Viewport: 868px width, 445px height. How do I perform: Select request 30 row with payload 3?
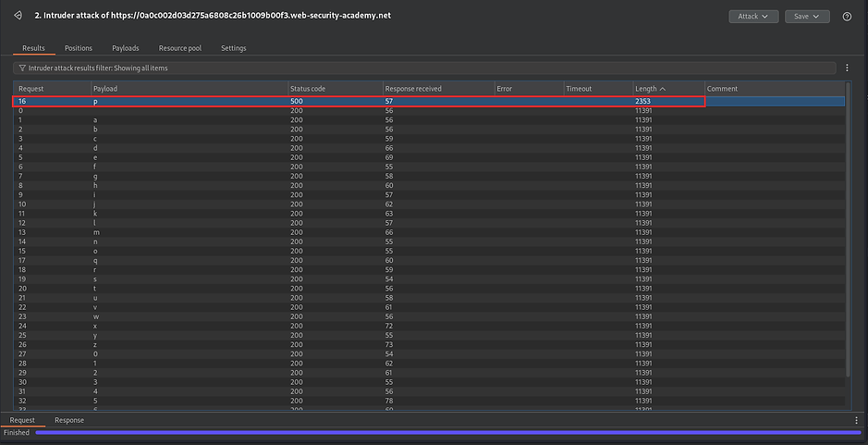coord(430,382)
